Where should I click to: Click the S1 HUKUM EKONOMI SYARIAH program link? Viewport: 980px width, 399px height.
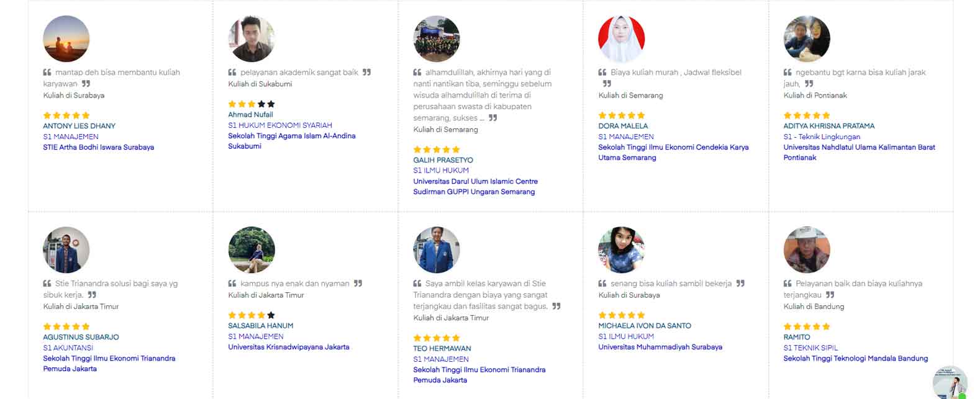click(280, 125)
